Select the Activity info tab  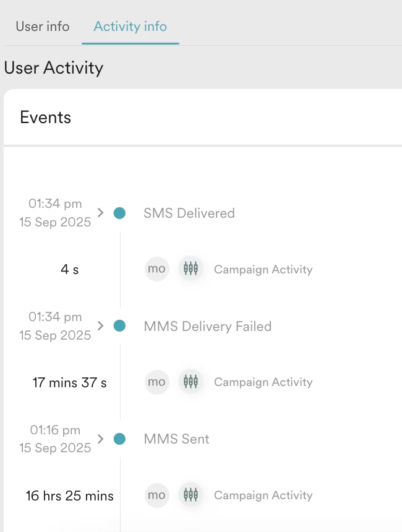click(x=130, y=27)
